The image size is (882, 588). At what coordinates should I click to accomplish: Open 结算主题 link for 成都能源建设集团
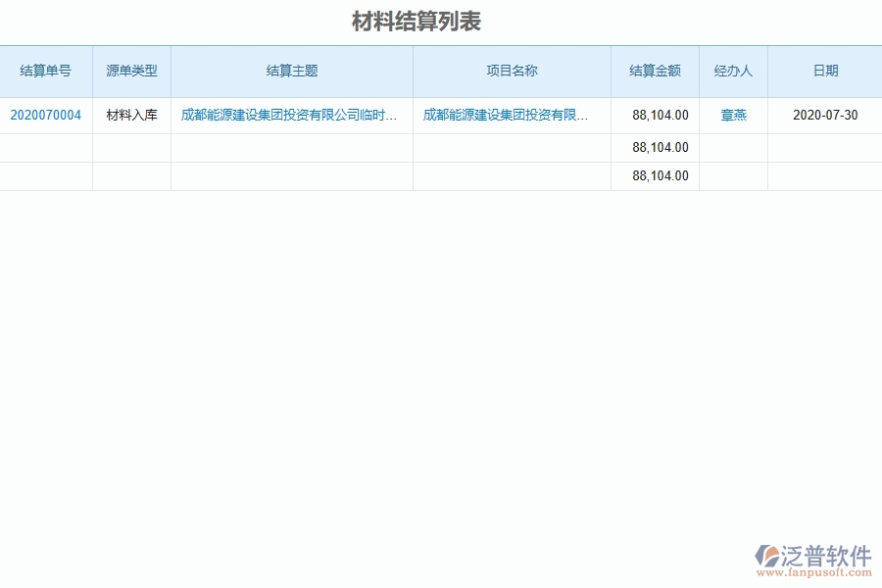pyautogui.click(x=290, y=115)
